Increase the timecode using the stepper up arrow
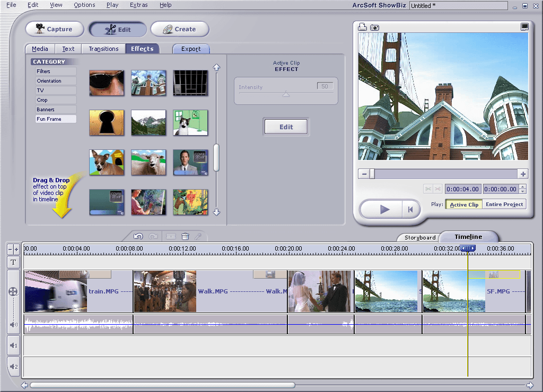Screen dimensions: 543x392 [x=523, y=186]
